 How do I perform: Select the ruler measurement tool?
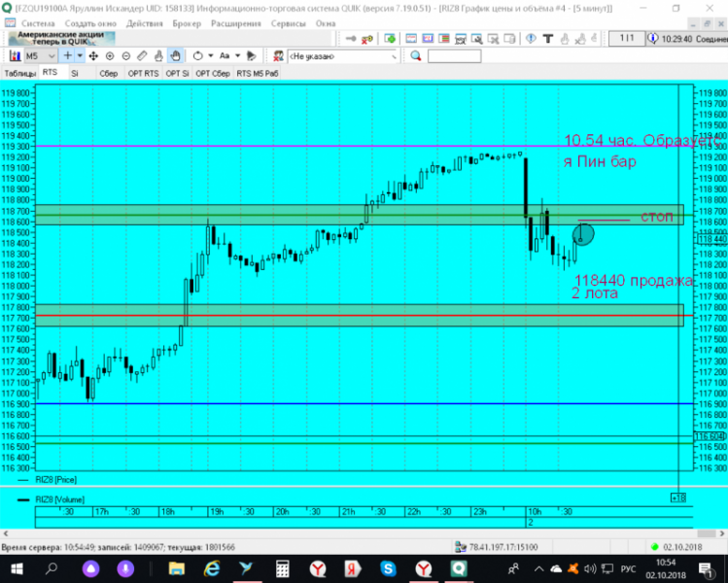142,56
